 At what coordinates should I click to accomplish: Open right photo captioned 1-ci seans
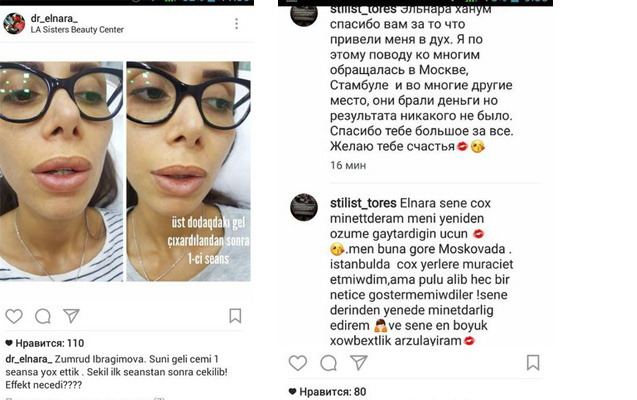point(188,171)
